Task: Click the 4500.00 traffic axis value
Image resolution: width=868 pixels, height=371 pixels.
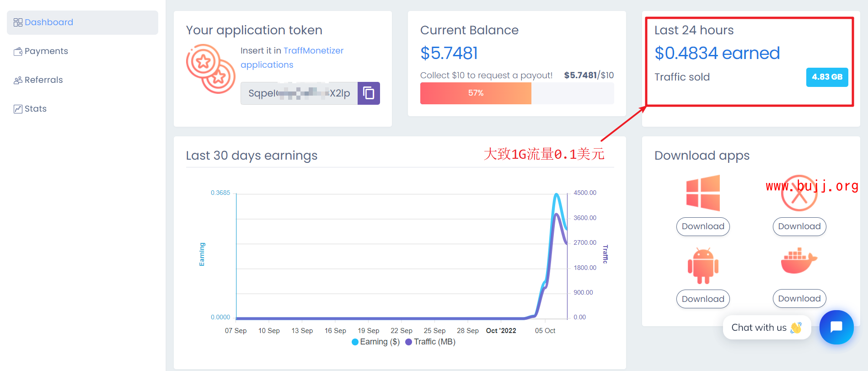Action: [x=585, y=193]
